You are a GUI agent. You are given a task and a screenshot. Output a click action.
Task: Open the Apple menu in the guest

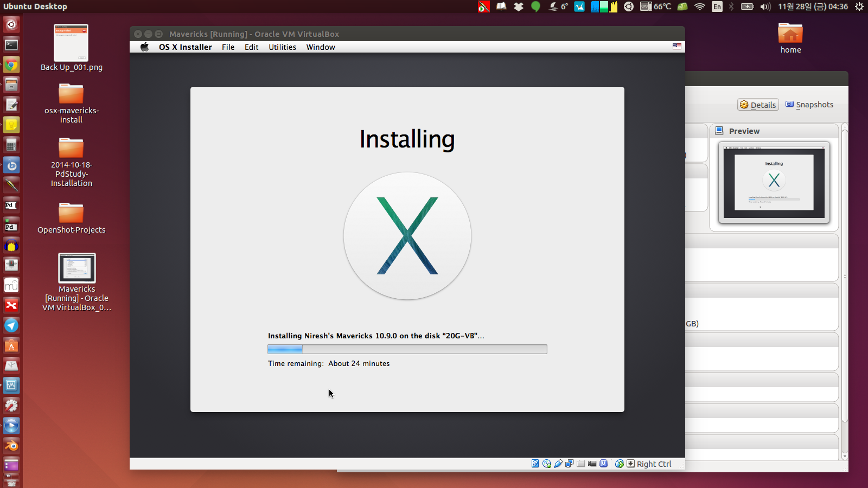[144, 47]
